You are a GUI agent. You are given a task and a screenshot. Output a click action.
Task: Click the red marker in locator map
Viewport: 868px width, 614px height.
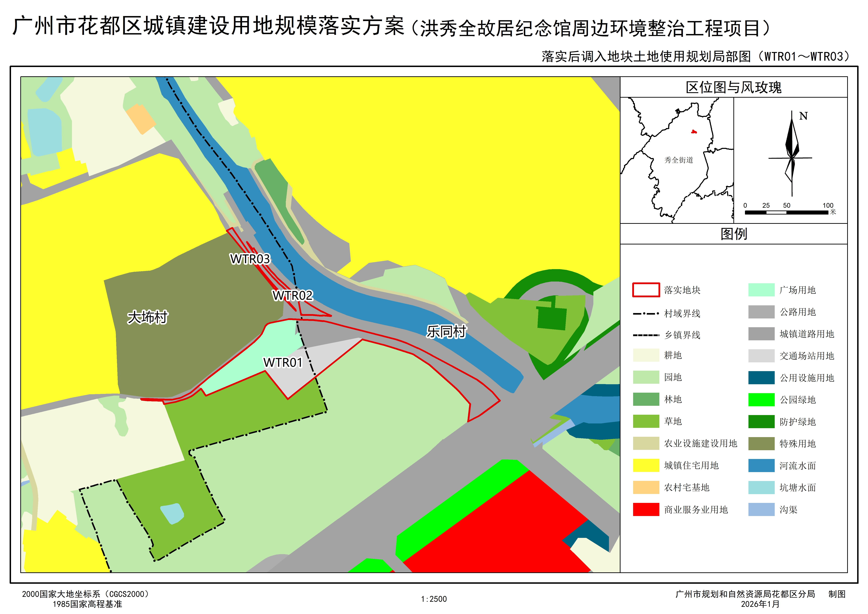694,132
